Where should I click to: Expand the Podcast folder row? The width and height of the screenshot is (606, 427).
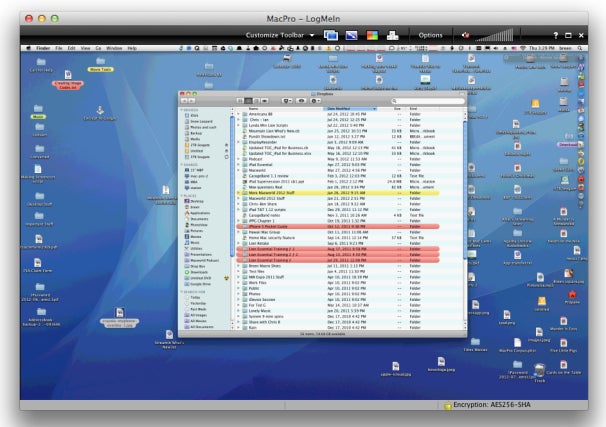(x=238, y=159)
